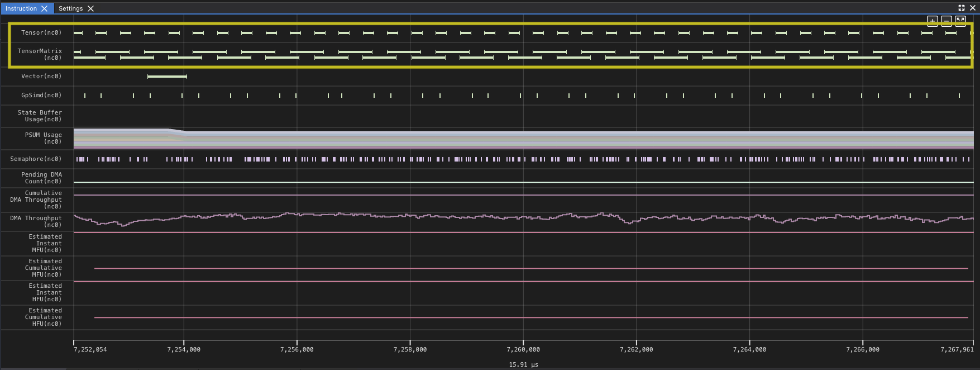Click the Tensor(nc0) row label

(x=41, y=32)
